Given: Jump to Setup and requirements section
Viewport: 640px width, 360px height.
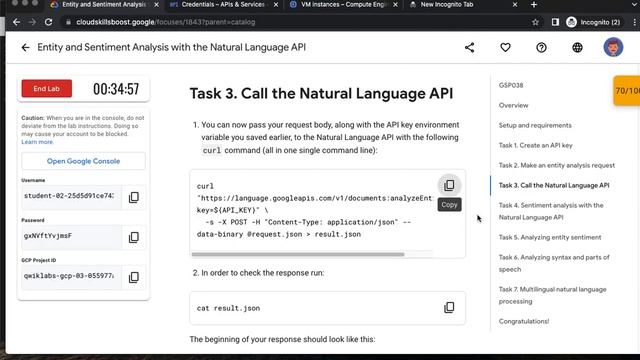Looking at the screenshot, I should click(x=535, y=125).
